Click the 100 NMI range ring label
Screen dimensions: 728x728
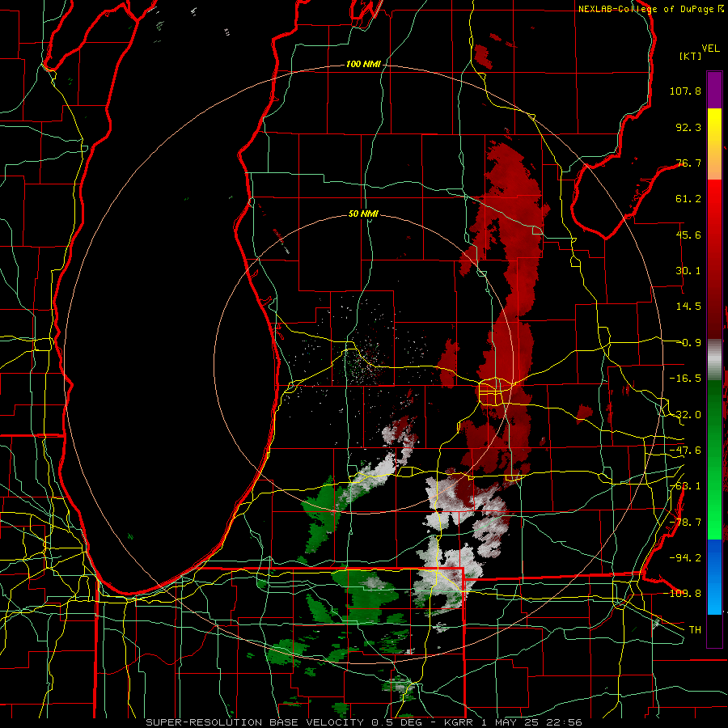point(363,64)
